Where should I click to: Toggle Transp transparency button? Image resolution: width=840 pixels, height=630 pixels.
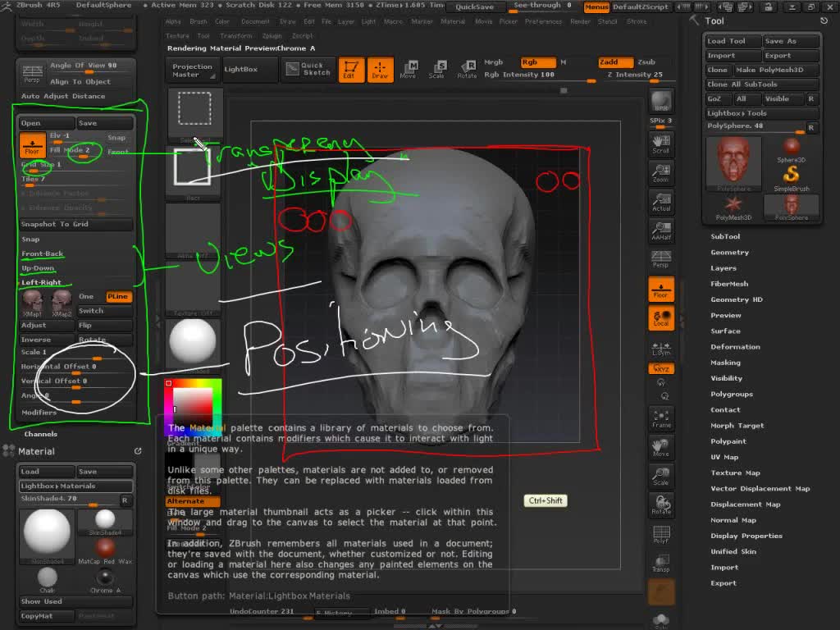[x=661, y=563]
